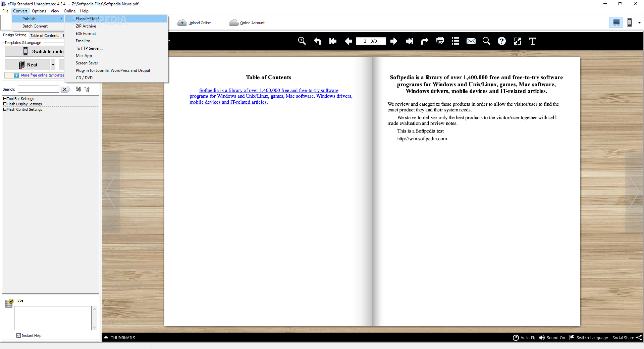This screenshot has height=349, width=644.
Task: Clear the search field X button
Action: [65, 89]
